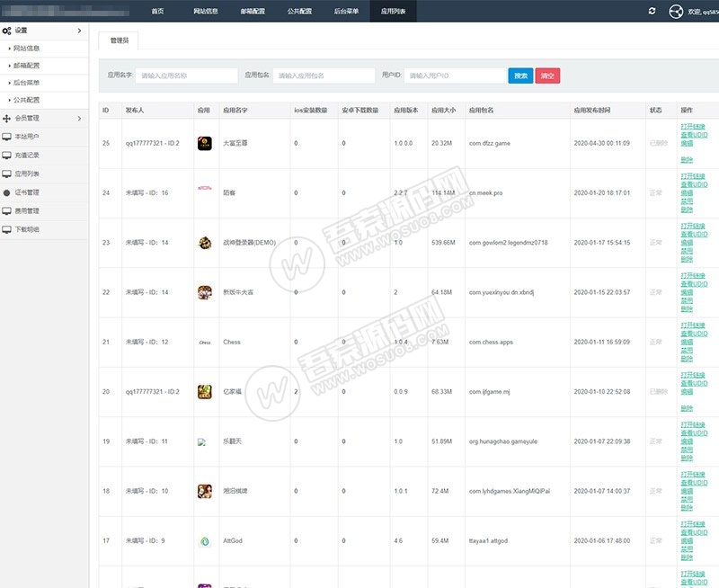Click the circle icon beside 证书管理
Viewport: 719px width, 588px height.
(x=7, y=192)
